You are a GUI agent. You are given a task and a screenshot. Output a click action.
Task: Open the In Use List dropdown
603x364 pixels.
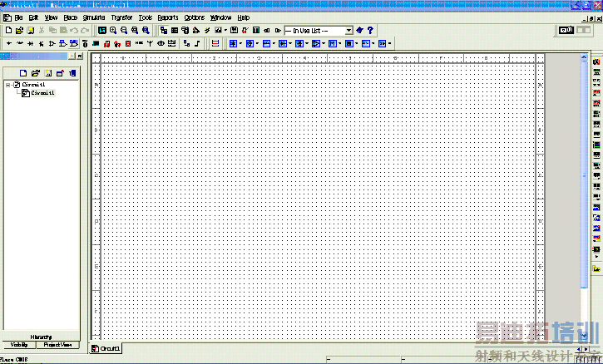(x=348, y=31)
